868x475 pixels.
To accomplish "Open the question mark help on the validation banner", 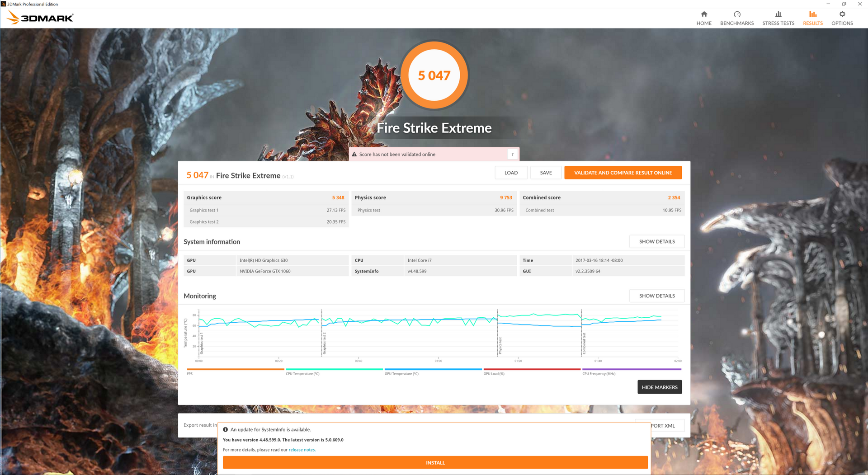I will tap(512, 155).
